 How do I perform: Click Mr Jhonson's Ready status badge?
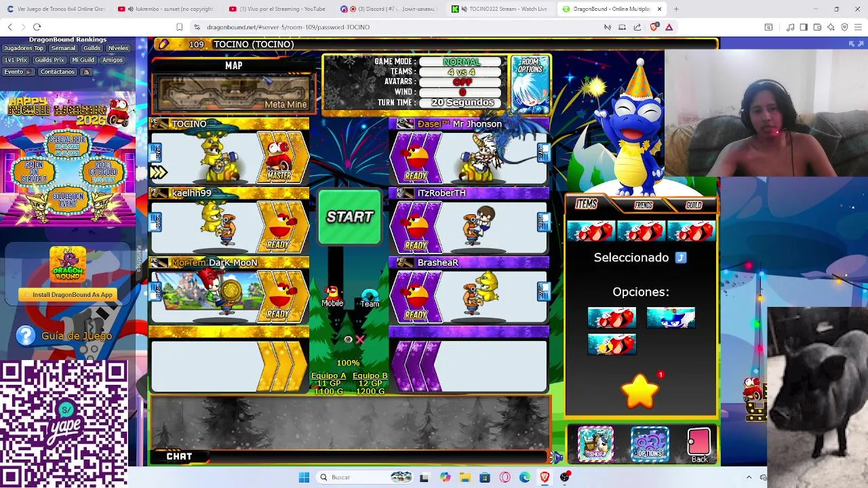point(416,158)
